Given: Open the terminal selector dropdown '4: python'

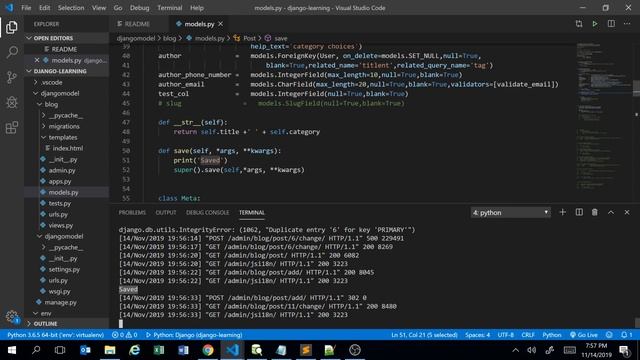Looking at the screenshot, I should click(510, 213).
